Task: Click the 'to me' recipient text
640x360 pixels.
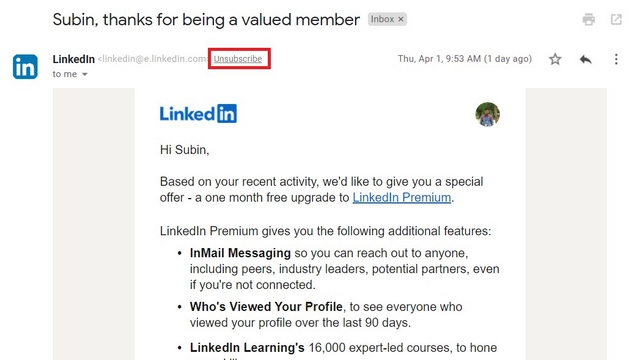Action: [64, 74]
